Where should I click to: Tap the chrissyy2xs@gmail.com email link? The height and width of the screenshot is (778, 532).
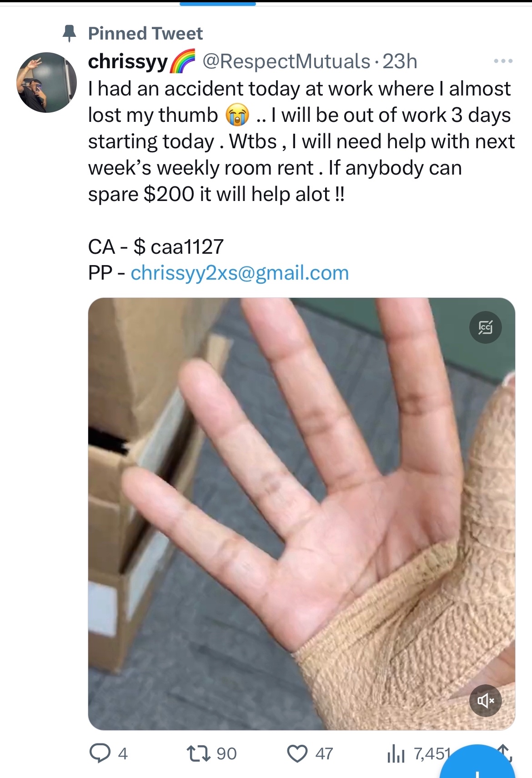pos(240,273)
